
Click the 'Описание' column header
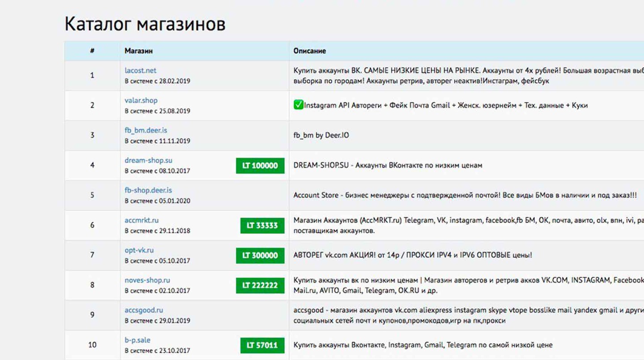point(309,51)
